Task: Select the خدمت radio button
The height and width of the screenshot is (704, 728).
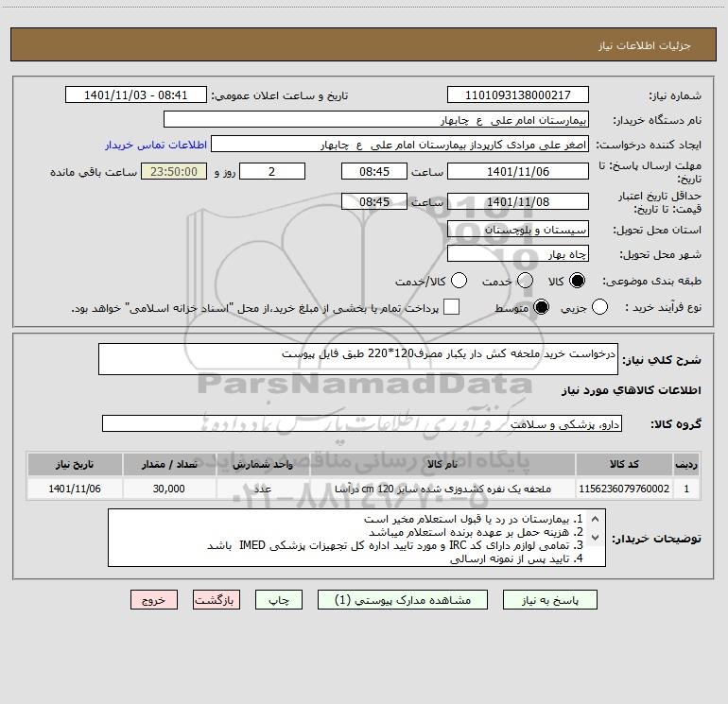Action: click(525, 281)
